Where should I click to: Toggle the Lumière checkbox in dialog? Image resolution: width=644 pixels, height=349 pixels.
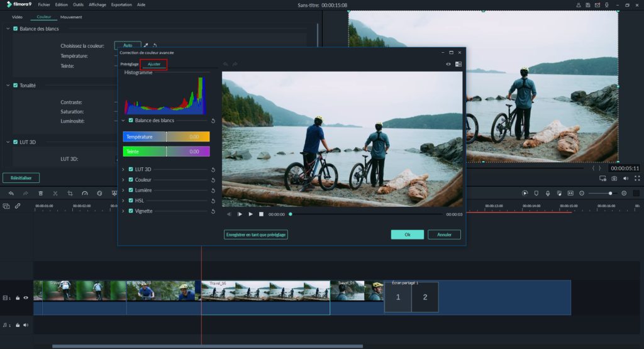(x=131, y=190)
